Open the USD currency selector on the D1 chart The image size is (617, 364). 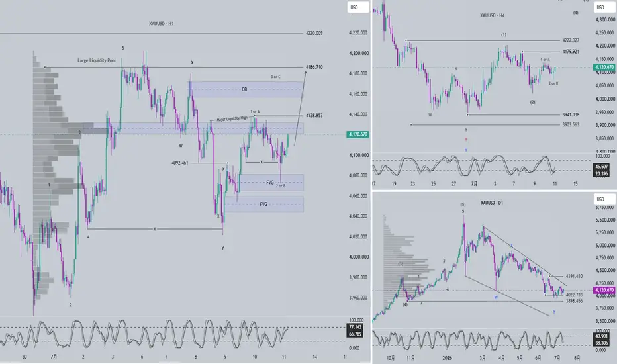tap(604, 199)
